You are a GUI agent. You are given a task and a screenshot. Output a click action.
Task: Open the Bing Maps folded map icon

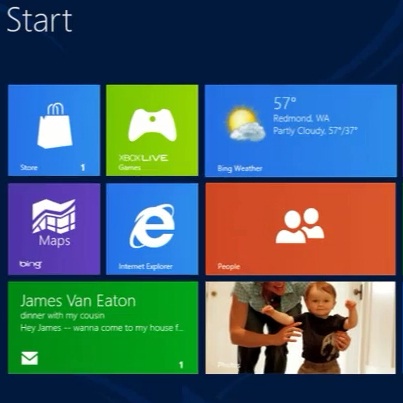[54, 216]
